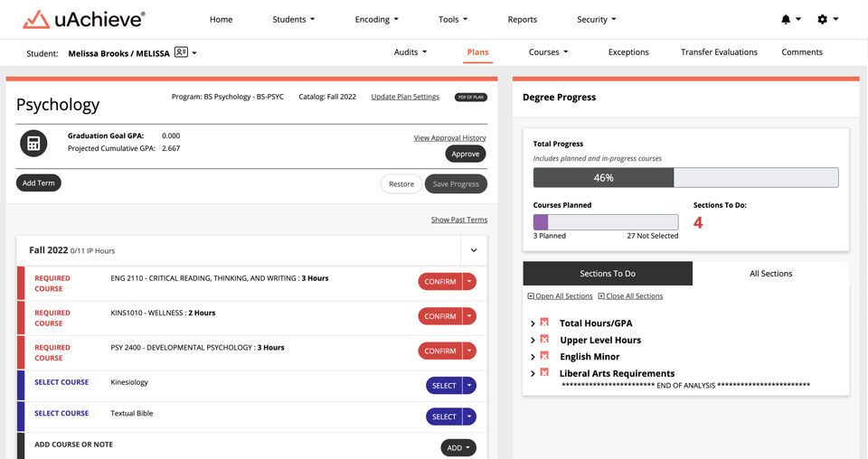Image resolution: width=868 pixels, height=459 pixels.
Task: Collapse the Fall 2022 term chevron
Action: (474, 250)
